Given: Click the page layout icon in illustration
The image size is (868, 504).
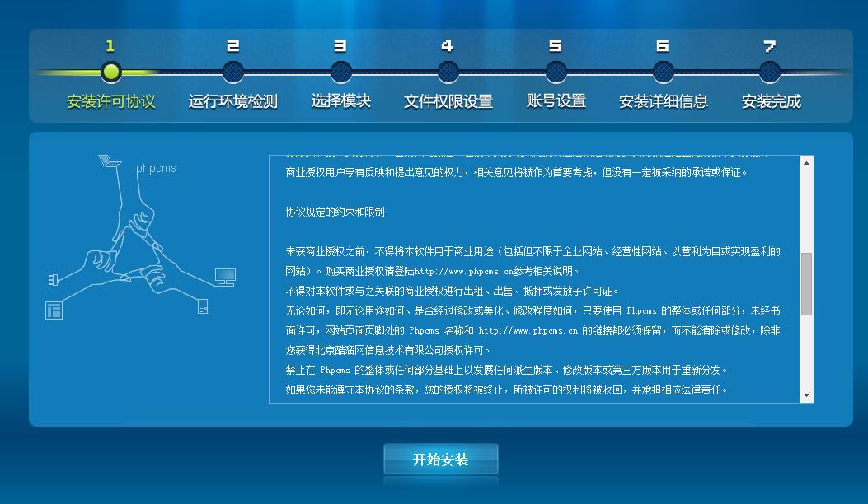Looking at the screenshot, I should [54, 310].
